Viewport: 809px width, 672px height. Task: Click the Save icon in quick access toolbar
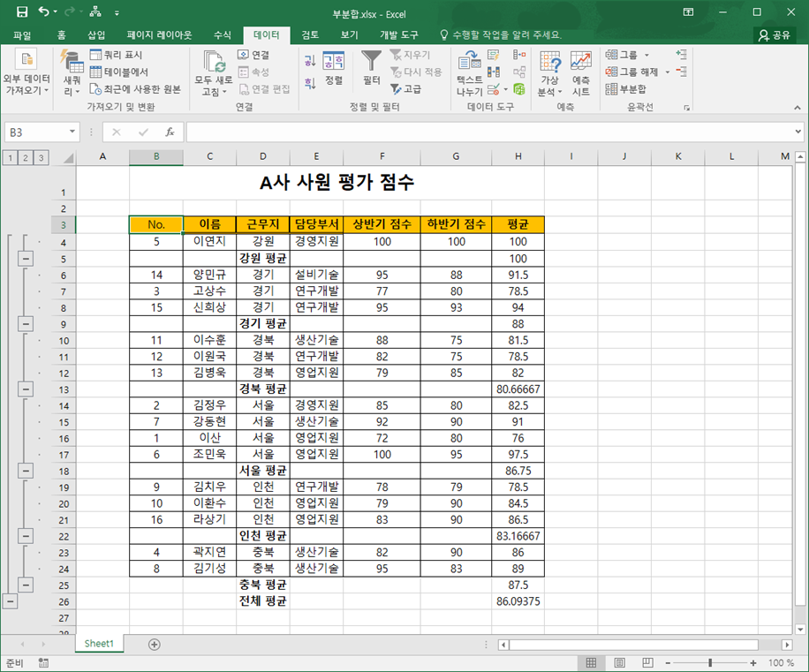(x=22, y=11)
